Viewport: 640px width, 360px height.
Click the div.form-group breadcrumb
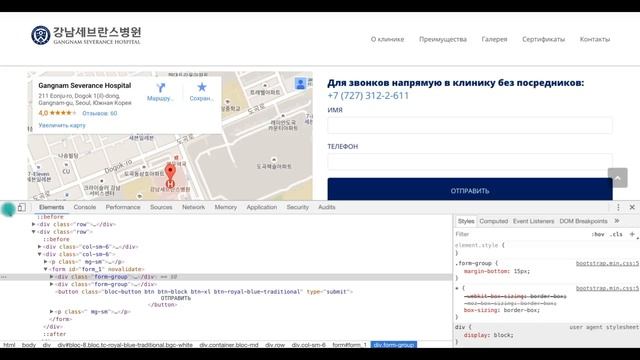point(393,345)
